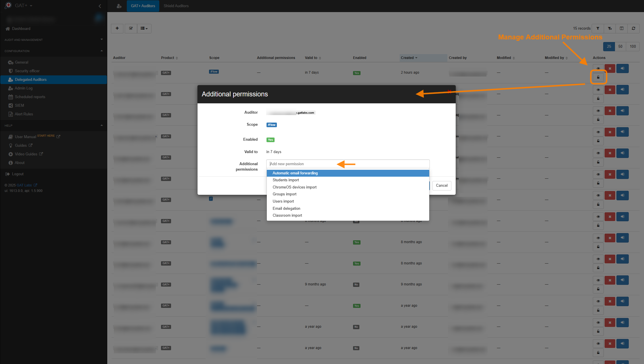644x364 pixels.
Task: Click blue sign-in icon in first row
Action: click(622, 68)
